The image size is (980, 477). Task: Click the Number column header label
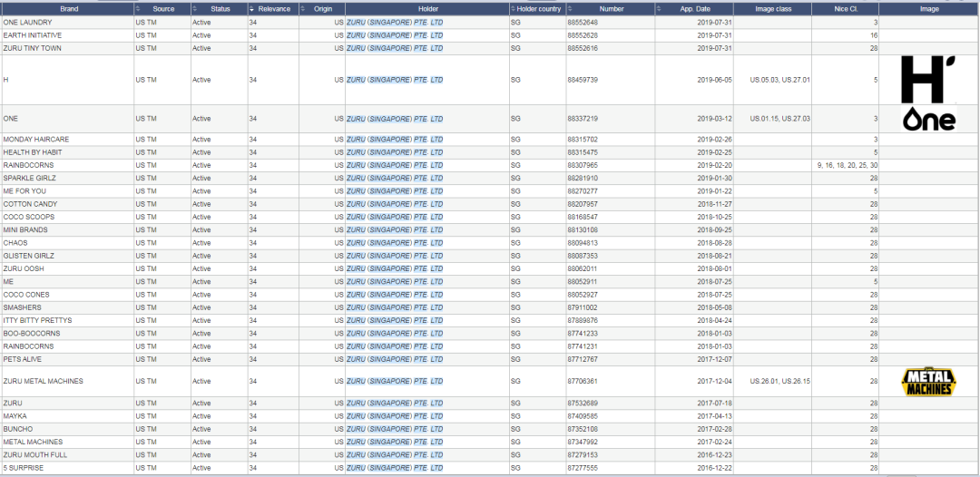point(612,9)
